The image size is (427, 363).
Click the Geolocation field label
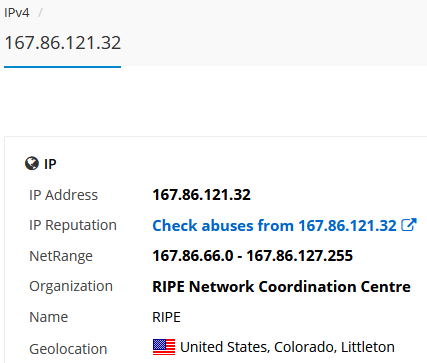click(68, 349)
